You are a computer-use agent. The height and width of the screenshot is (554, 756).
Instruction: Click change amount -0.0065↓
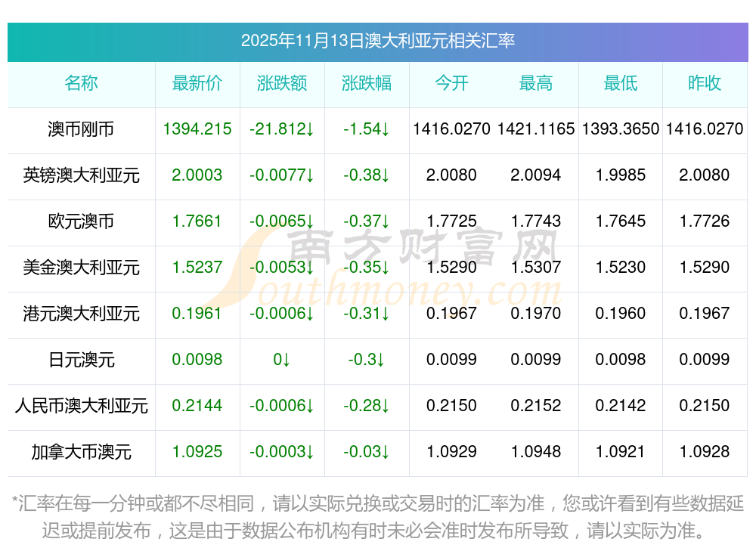pos(282,221)
